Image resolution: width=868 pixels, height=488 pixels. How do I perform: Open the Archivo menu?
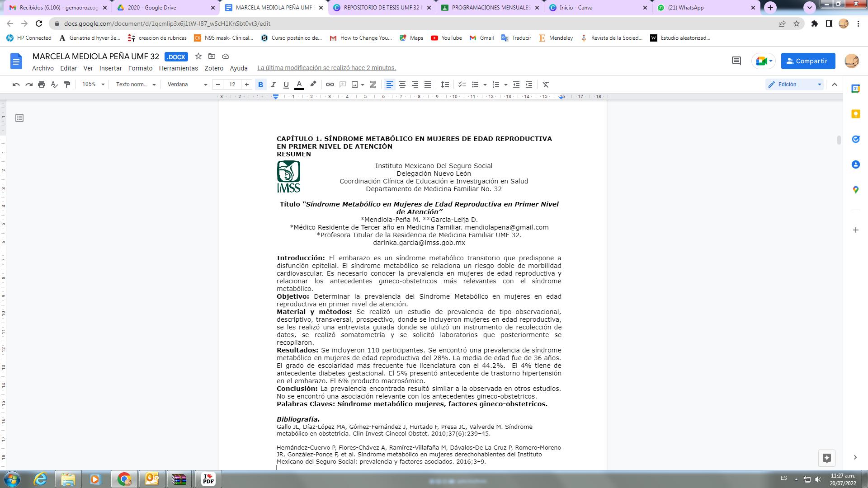[43, 68]
